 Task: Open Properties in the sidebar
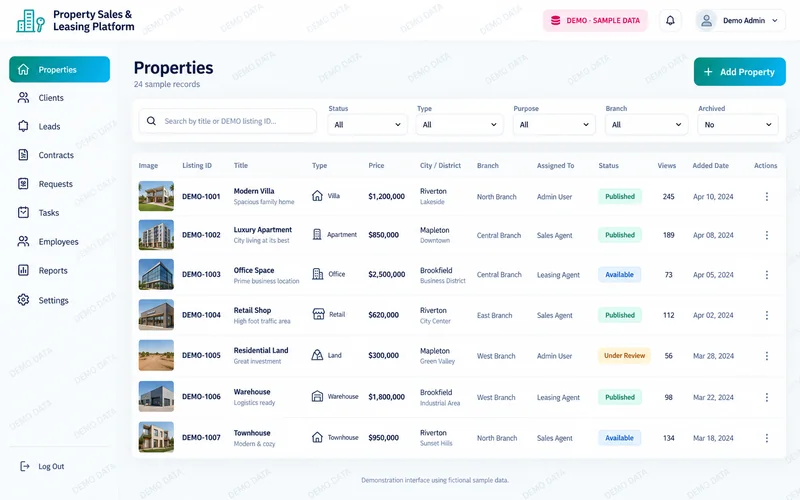tap(59, 69)
